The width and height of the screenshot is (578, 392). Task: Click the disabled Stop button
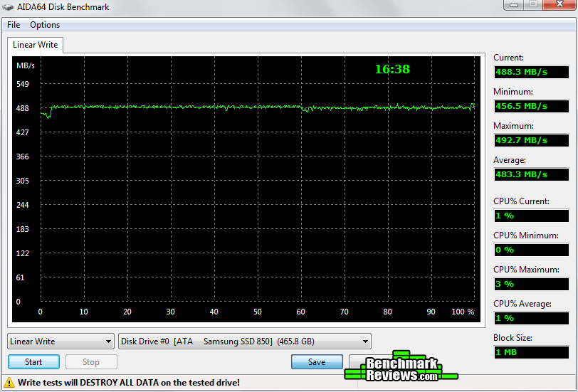[91, 362]
